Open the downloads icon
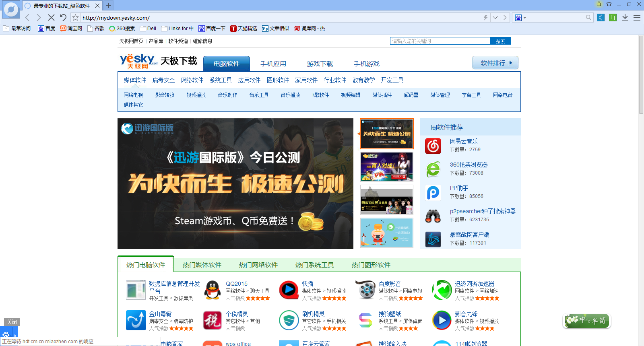 [625, 18]
